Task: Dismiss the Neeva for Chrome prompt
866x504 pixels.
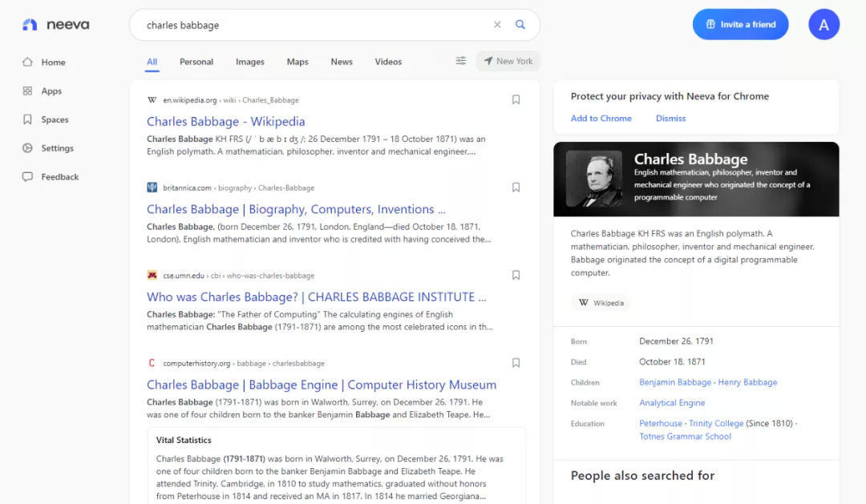Action: point(670,119)
